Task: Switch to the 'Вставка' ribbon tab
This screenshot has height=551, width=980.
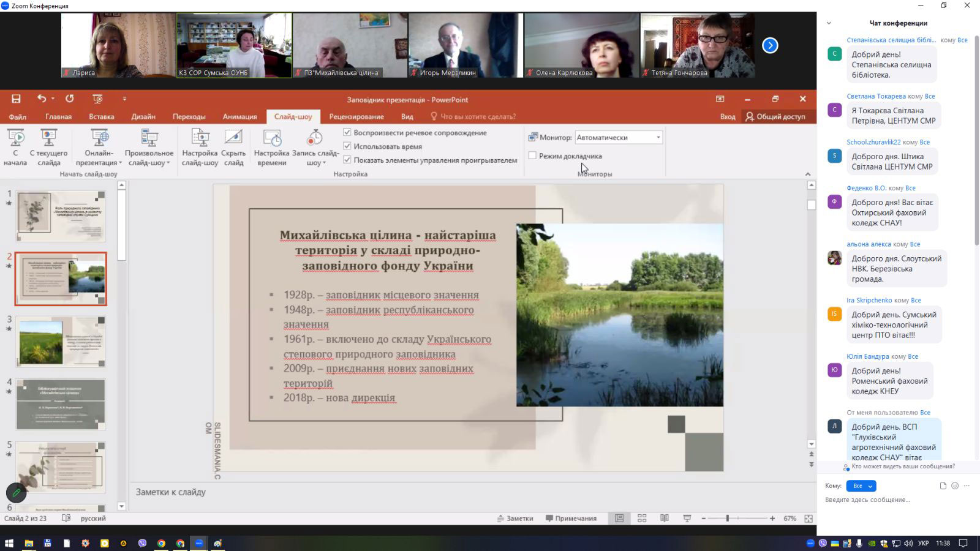Action: [x=101, y=116]
